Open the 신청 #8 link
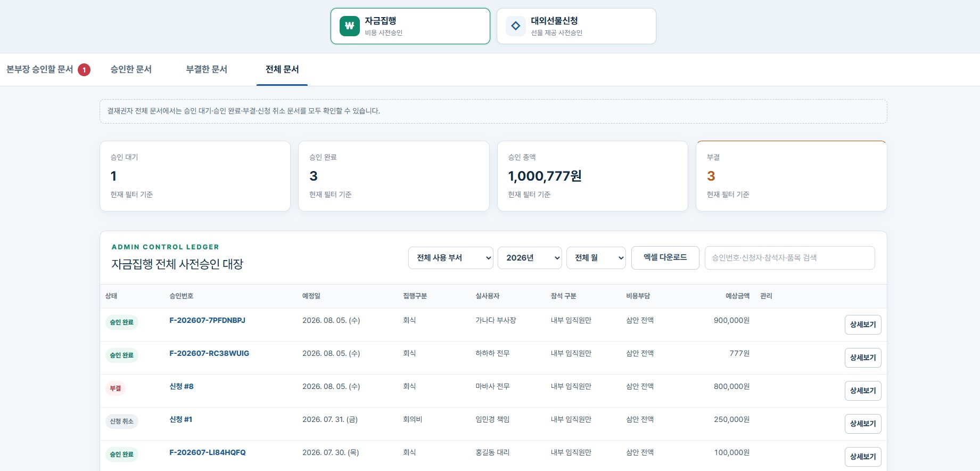980x471 pixels. [x=182, y=386]
